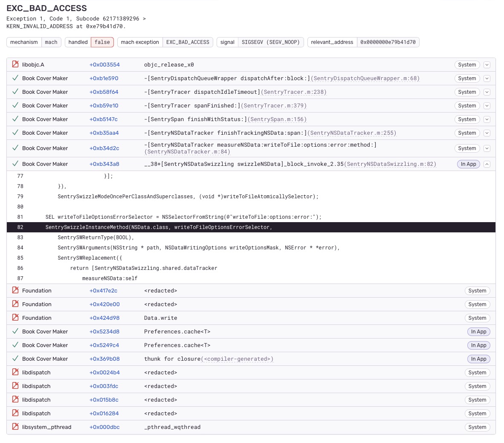The image size is (504, 443).
Task: Click the red icon beside the libsystem_pthread frame
Action: [15, 427]
